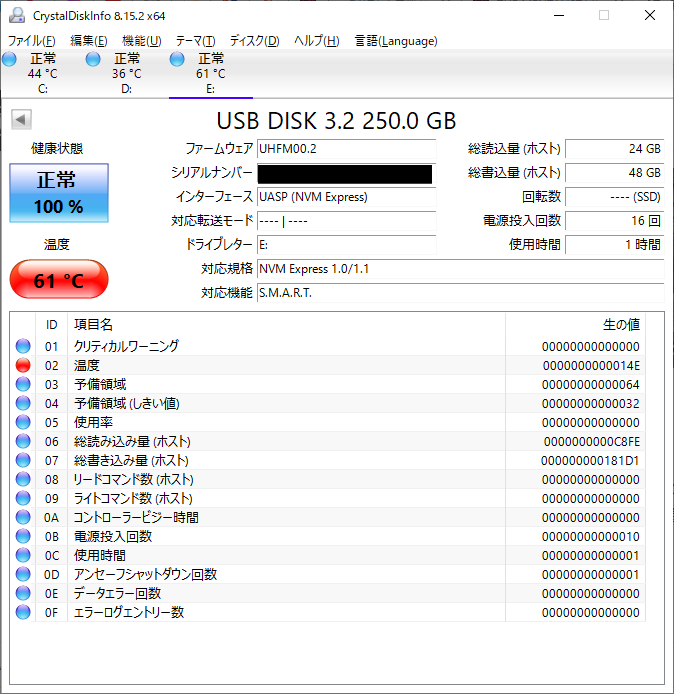Open the 機能(U) menu
The image size is (674, 694).
[142, 41]
